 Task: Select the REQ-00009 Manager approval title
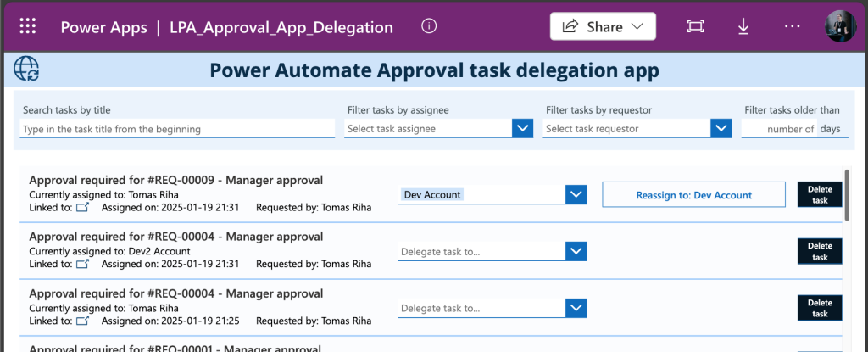[x=176, y=180]
